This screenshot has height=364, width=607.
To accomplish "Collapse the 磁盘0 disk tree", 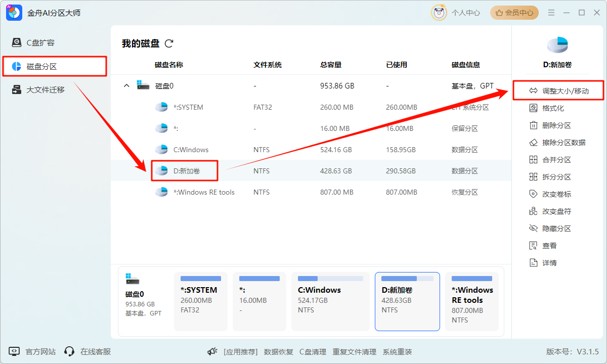I will (126, 85).
